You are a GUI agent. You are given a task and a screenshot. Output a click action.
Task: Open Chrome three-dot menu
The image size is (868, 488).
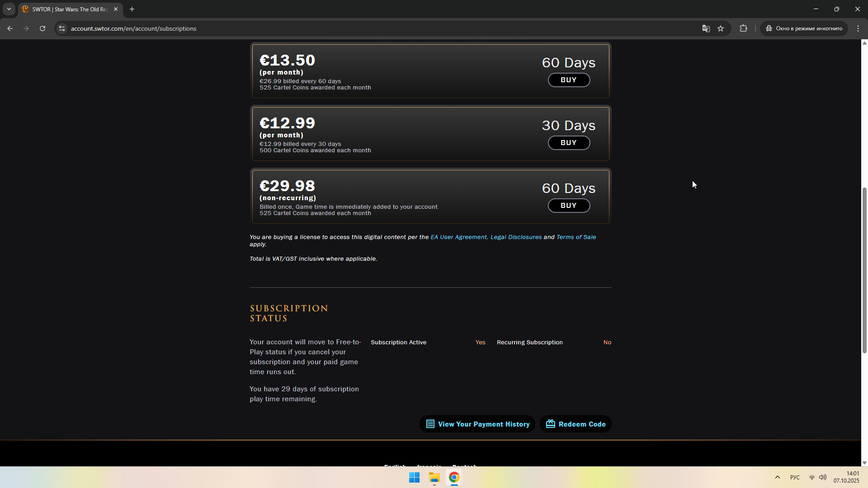(858, 28)
